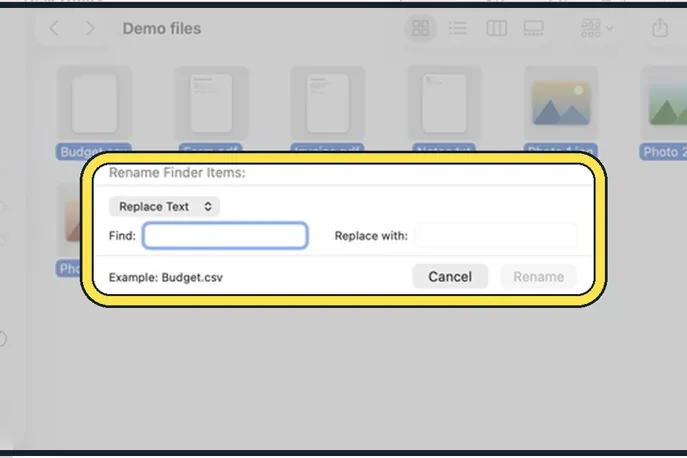The image size is (687, 458).
Task: Click the Demo files window title
Action: click(x=162, y=28)
